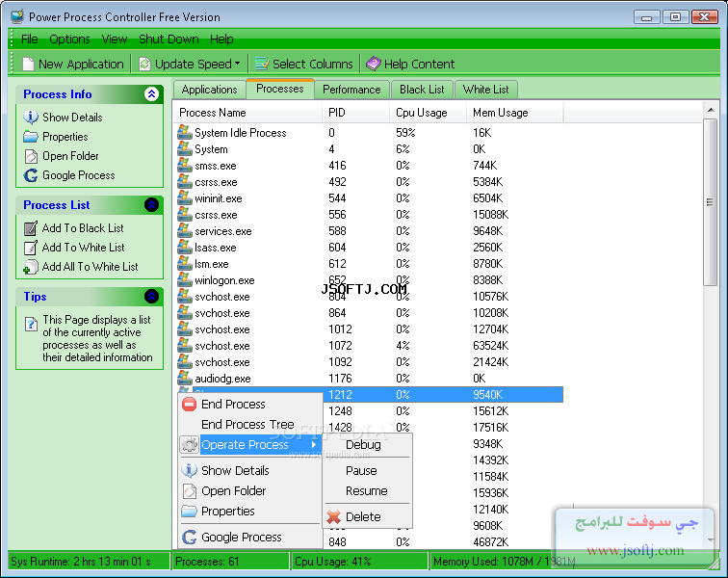Sort by the Cpu Usage column header
This screenshot has height=578, width=728.
pyautogui.click(x=429, y=113)
